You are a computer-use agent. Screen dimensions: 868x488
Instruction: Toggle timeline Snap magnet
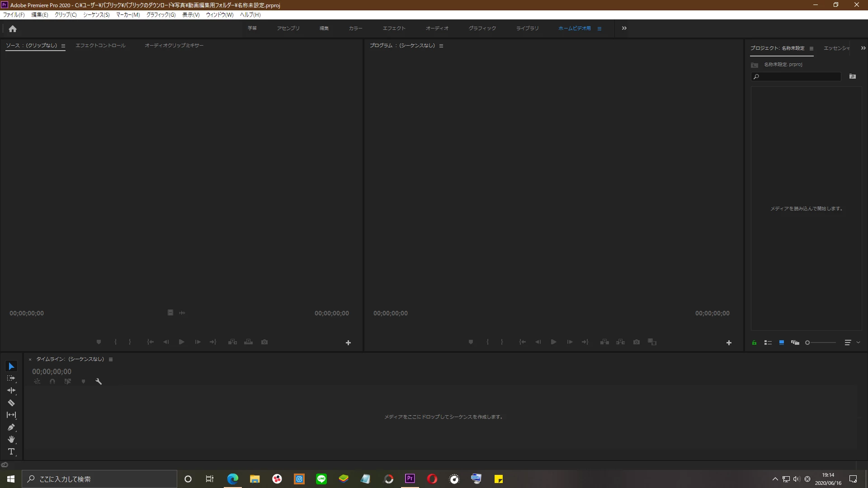(52, 381)
